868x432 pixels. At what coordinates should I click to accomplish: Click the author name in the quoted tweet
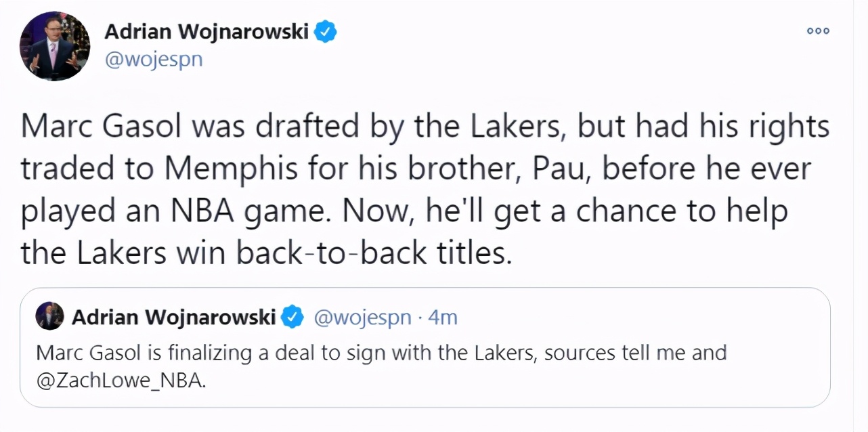click(x=173, y=317)
